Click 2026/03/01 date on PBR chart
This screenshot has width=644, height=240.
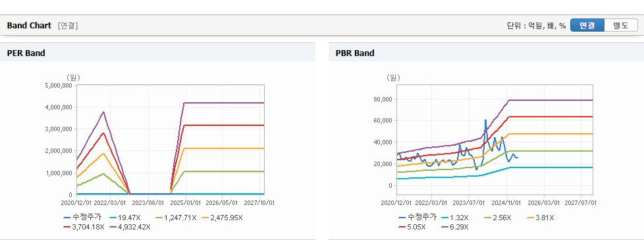(x=545, y=202)
